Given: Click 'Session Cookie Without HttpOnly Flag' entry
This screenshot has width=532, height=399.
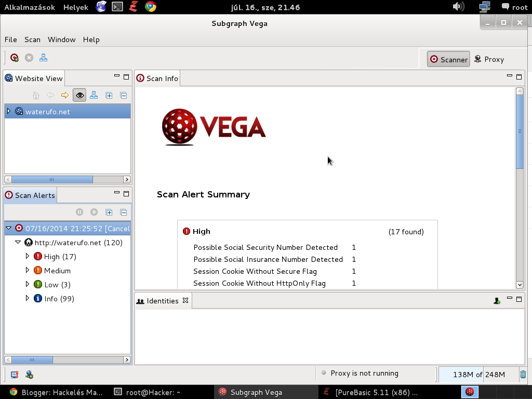Looking at the screenshot, I should coord(259,283).
